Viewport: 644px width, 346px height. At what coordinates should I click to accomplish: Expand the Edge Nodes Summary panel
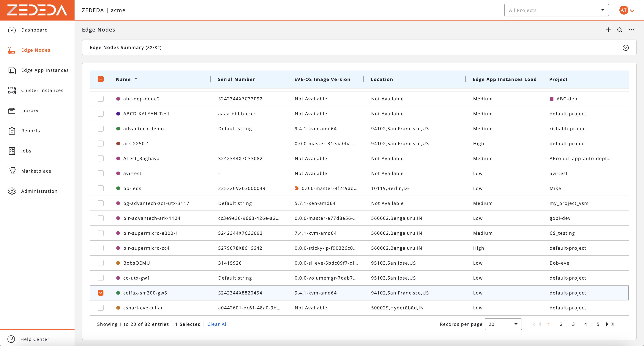tap(626, 48)
